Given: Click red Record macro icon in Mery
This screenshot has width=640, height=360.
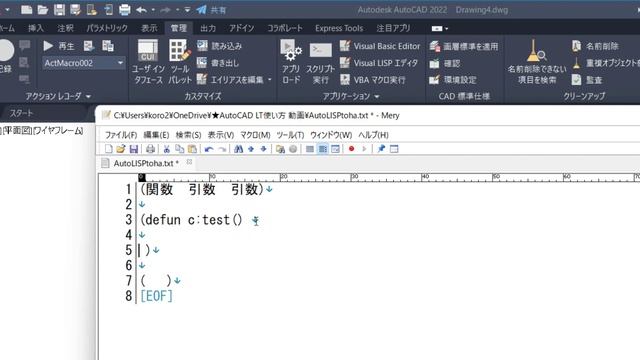Looking at the screenshot, I should (351, 149).
